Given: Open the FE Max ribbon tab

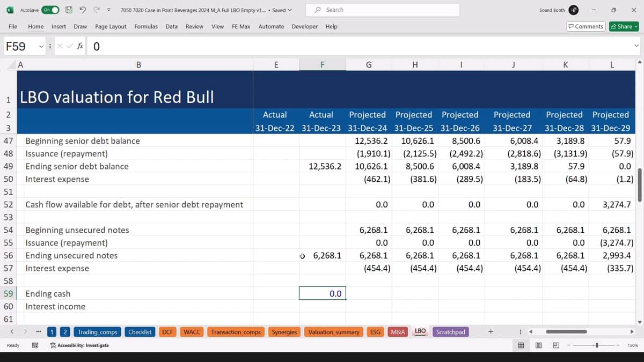Looking at the screenshot, I should pos(241,26).
